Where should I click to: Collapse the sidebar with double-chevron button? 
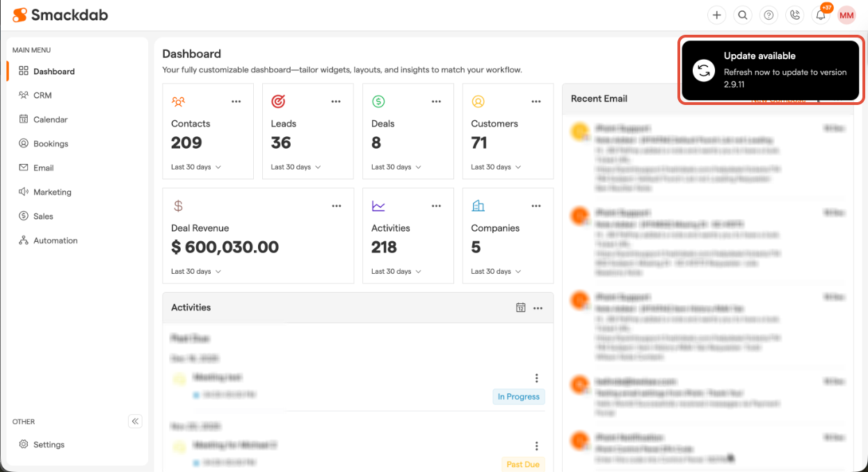click(136, 421)
